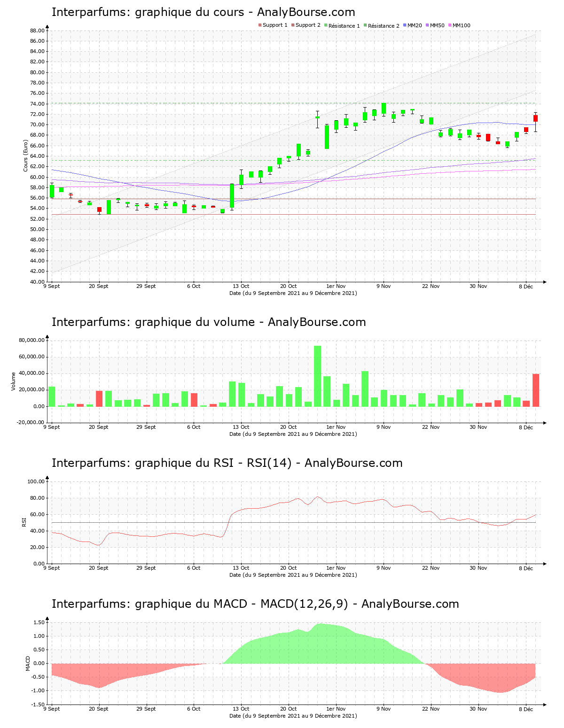Click the date range caption under price chart
The image size is (564, 728).
tap(293, 293)
